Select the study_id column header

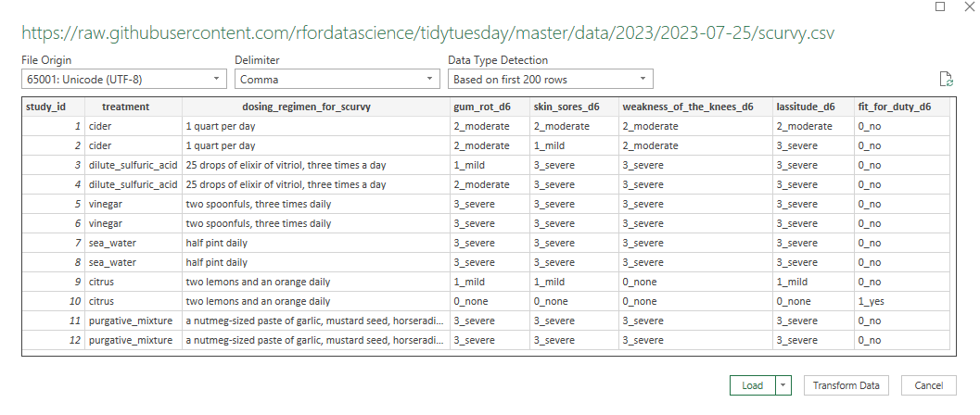pos(53,107)
